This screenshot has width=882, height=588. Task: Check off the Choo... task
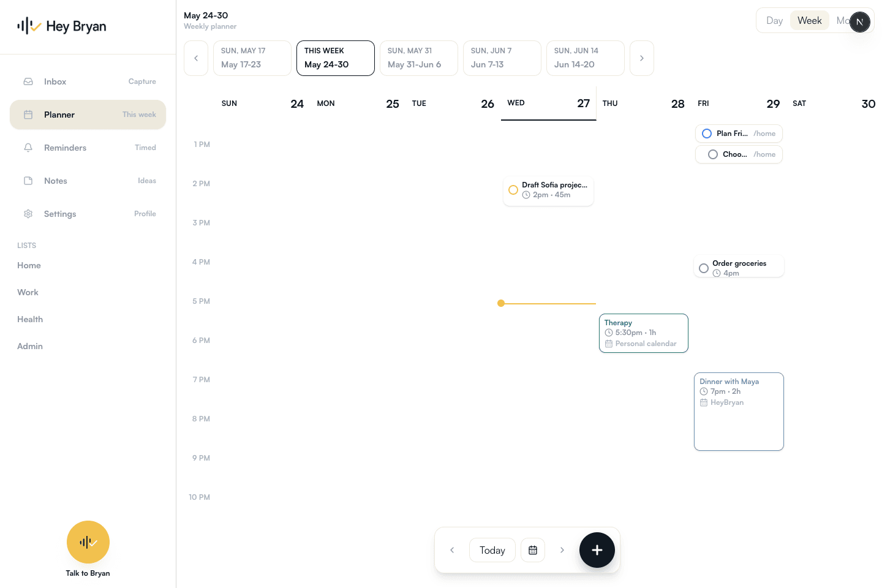click(713, 154)
